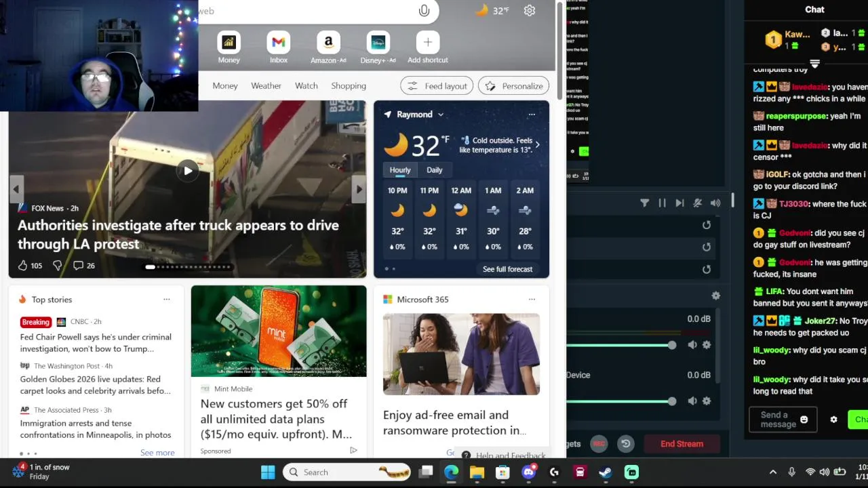Select the Watch feed tab
This screenshot has height=488, width=868.
307,86
